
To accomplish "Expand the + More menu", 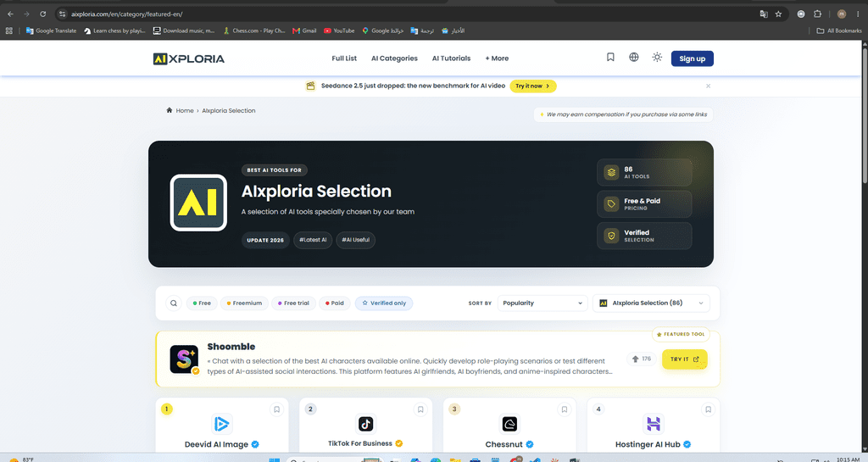I will tap(497, 58).
